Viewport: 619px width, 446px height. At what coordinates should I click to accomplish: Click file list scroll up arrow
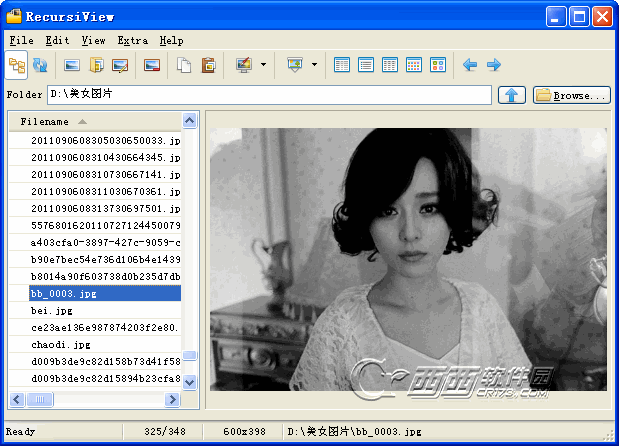pos(189,120)
